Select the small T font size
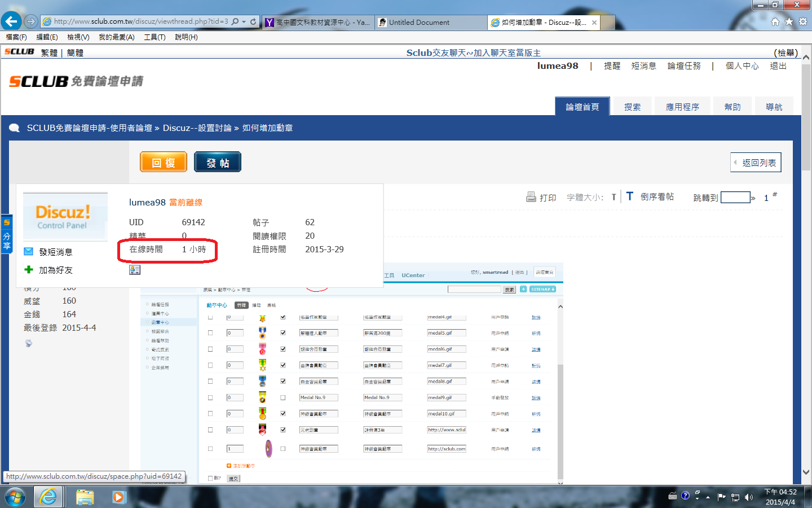The height and width of the screenshot is (508, 812). (x=614, y=197)
